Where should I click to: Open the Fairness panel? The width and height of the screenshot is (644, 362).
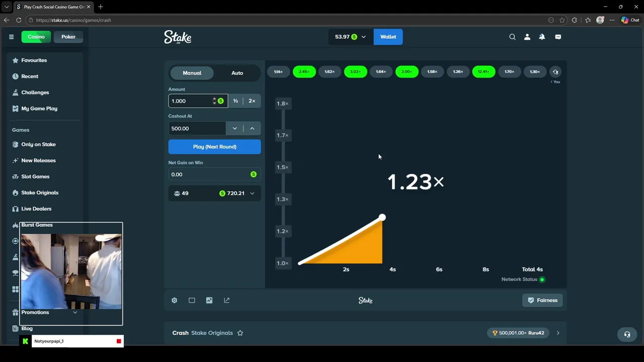tap(542, 300)
